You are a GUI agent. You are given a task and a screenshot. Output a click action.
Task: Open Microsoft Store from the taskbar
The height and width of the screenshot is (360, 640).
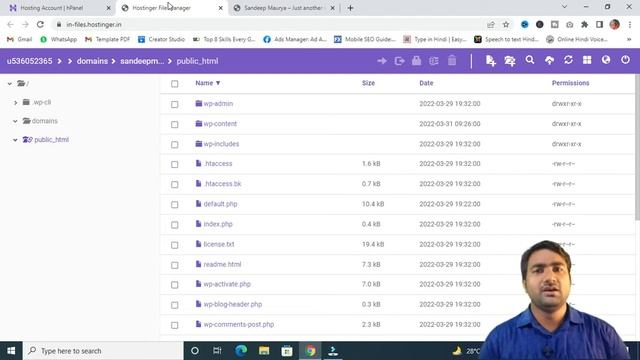click(287, 351)
